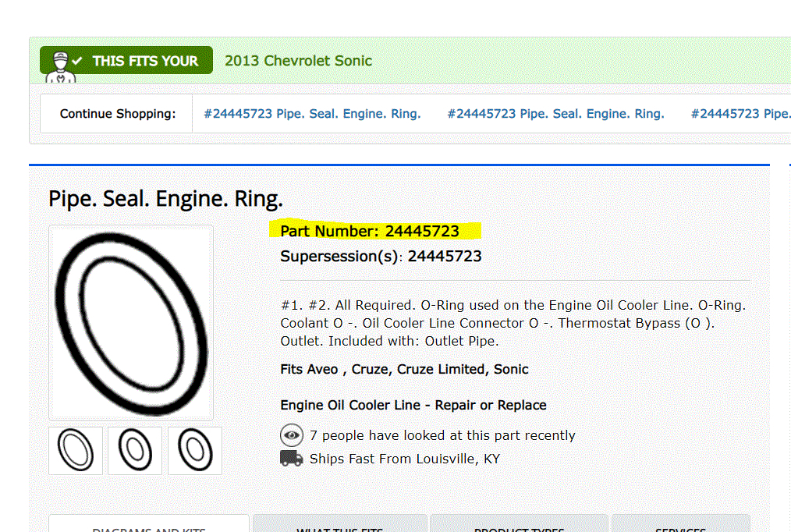The image size is (791, 532).
Task: Open the first Continue Shopping part link
Action: pyautogui.click(x=312, y=114)
